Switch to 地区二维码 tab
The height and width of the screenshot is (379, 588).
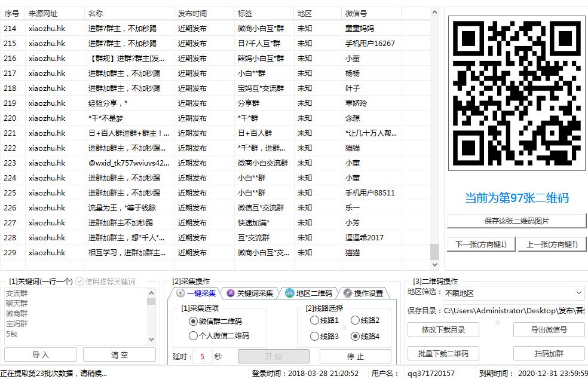pos(308,293)
